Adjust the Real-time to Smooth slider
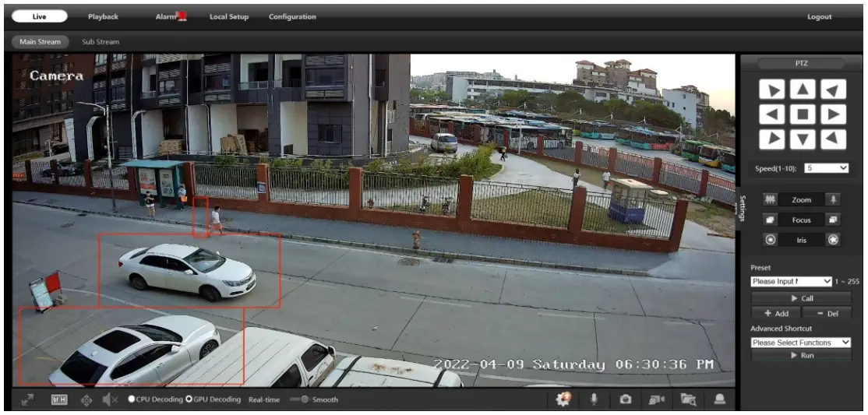Image resolution: width=868 pixels, height=415 pixels. [299, 399]
